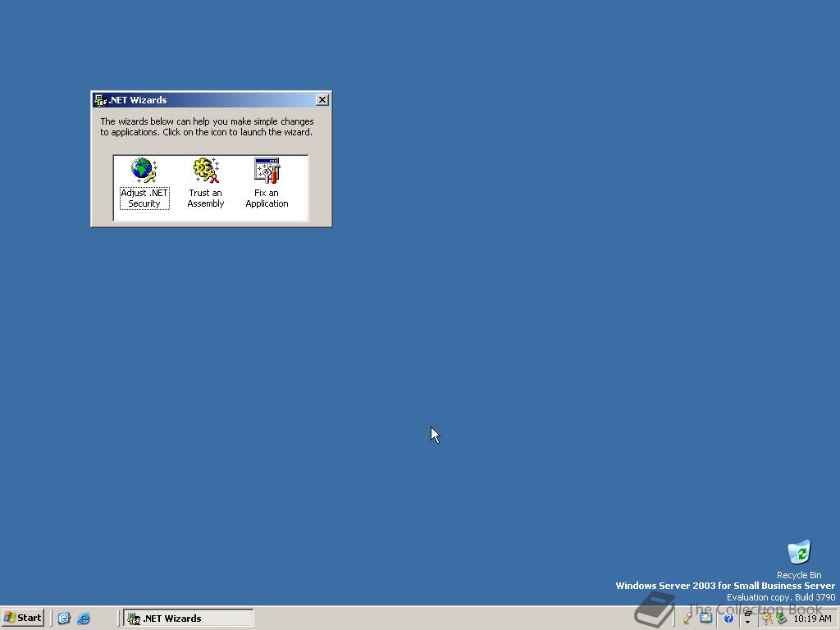The height and width of the screenshot is (630, 840).
Task: Open the Recycle Bin desktop icon
Action: click(799, 559)
